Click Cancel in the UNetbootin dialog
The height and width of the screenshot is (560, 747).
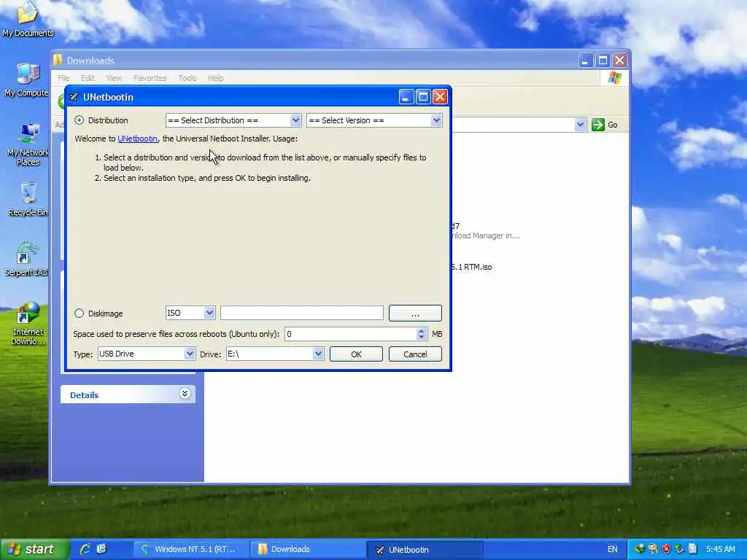415,354
